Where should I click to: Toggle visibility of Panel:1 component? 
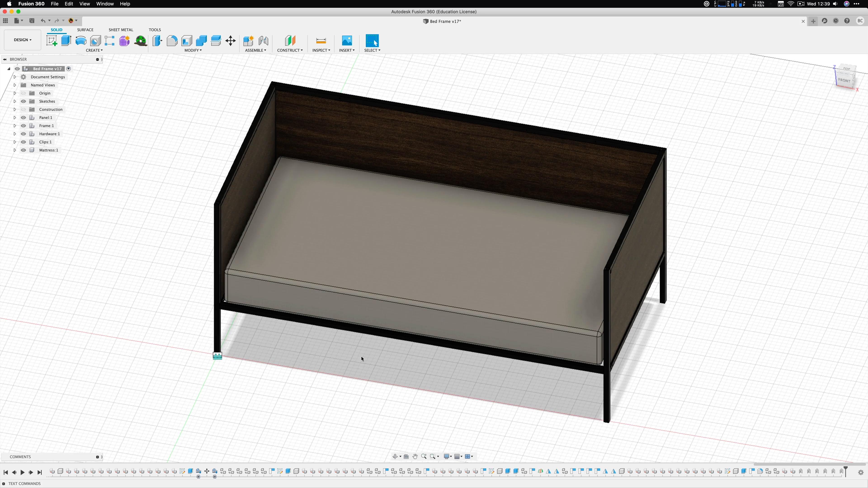coord(23,117)
